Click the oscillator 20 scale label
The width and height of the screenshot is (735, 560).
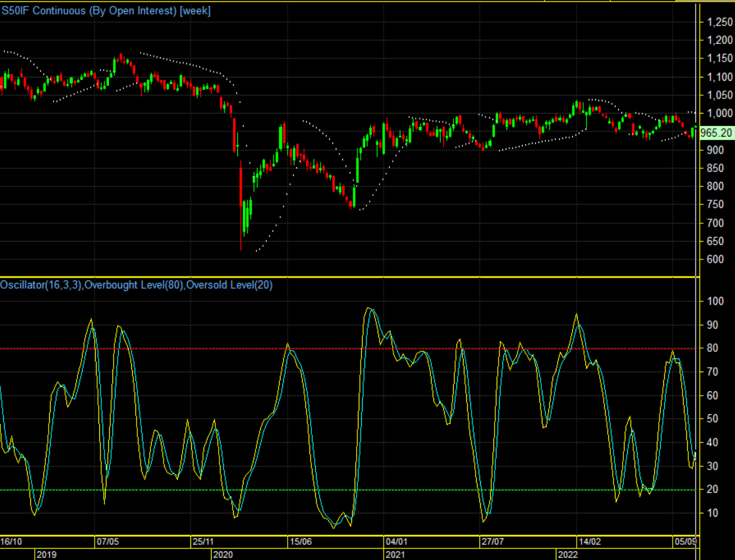click(x=713, y=489)
